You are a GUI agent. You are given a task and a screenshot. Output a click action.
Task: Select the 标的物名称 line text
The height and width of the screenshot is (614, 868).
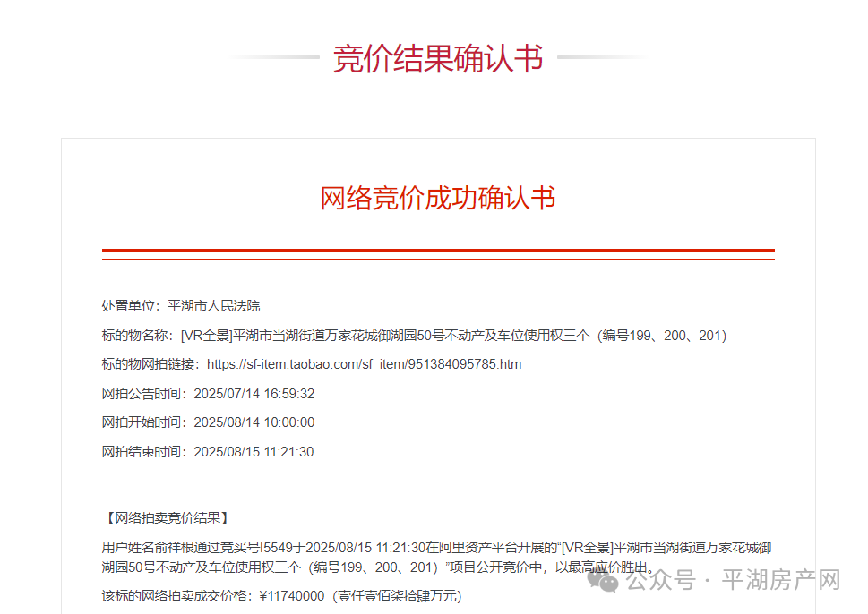point(414,336)
